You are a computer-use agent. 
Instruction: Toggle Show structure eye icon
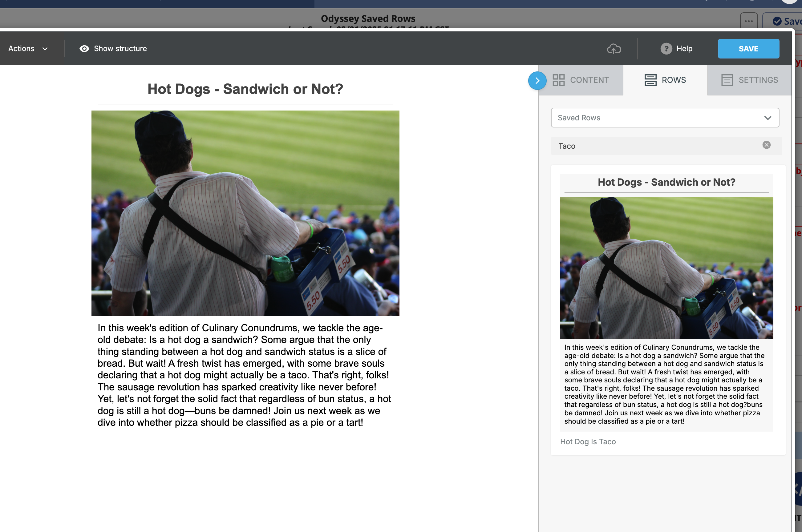tap(84, 49)
